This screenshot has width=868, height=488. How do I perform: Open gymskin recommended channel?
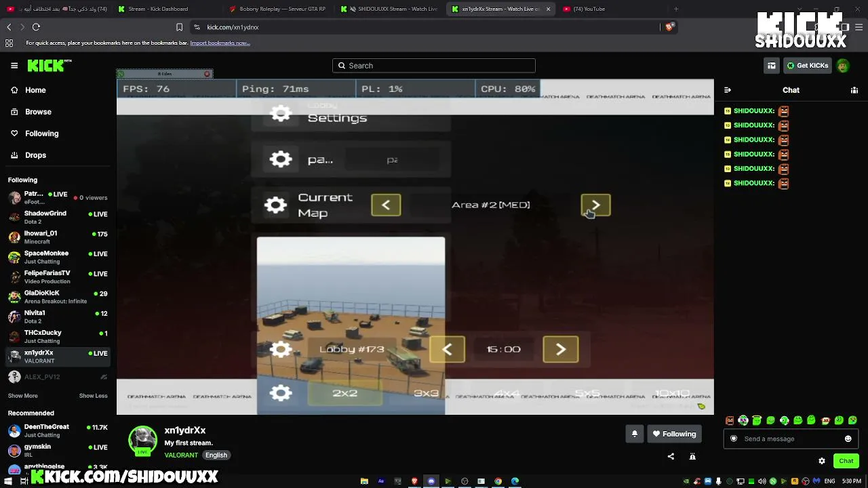tap(58, 451)
